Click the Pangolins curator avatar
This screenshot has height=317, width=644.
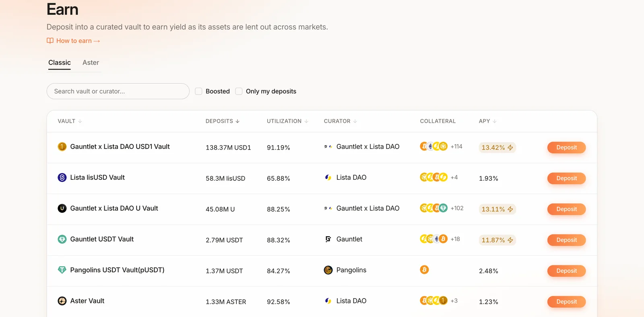(x=328, y=270)
